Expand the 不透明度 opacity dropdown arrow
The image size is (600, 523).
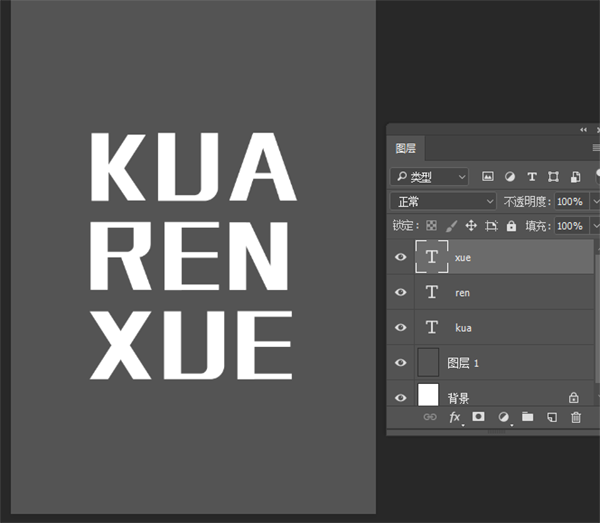pos(595,201)
